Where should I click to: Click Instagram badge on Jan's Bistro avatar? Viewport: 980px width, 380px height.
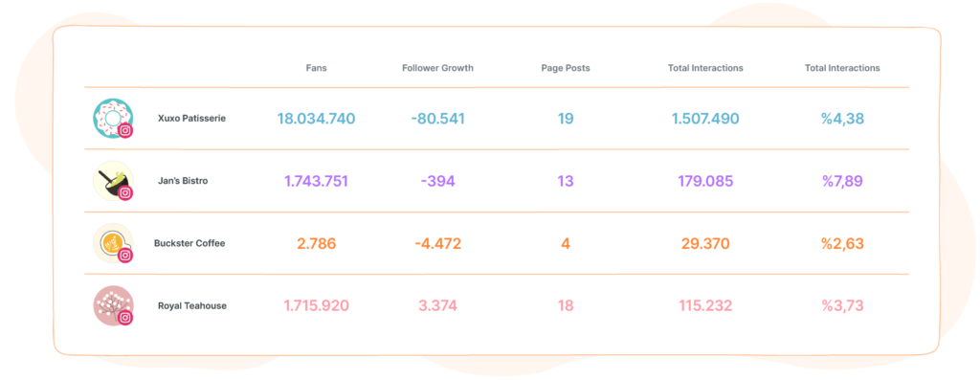[125, 193]
